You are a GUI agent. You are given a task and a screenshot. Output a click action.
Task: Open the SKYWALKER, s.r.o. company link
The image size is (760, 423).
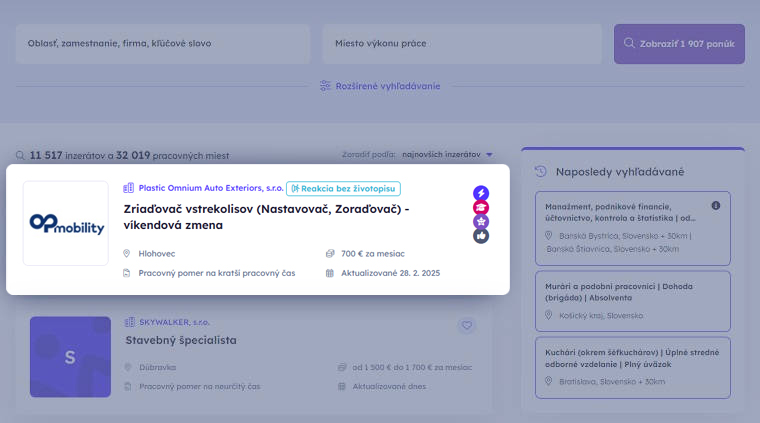coord(173,322)
